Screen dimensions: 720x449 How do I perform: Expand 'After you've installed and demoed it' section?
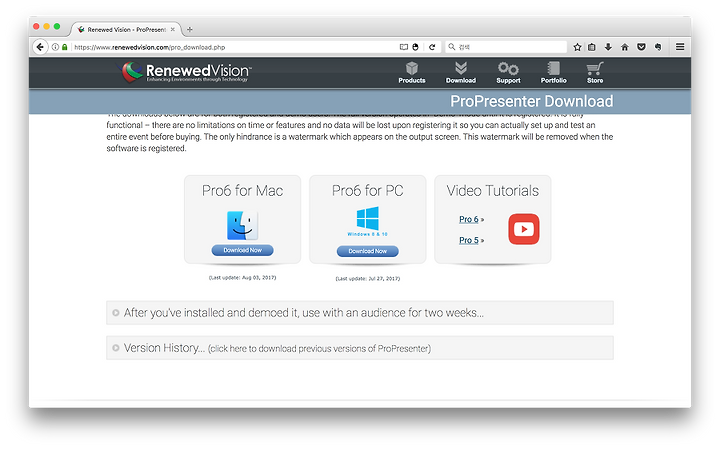[360, 313]
